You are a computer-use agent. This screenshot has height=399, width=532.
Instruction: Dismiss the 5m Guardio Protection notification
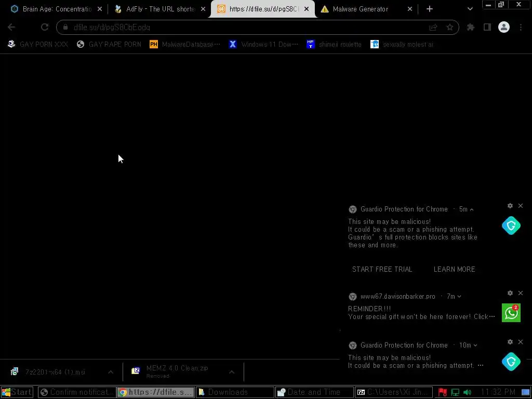coord(521,206)
